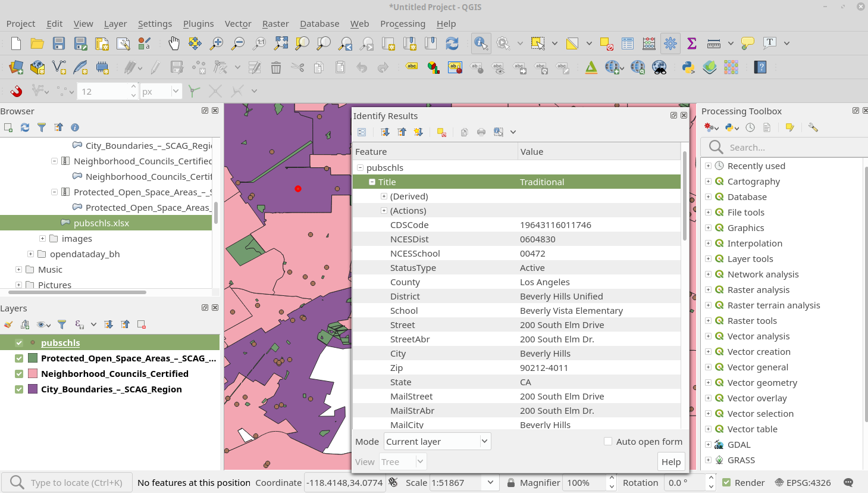Save the project
The image size is (868, 493).
tap(58, 43)
